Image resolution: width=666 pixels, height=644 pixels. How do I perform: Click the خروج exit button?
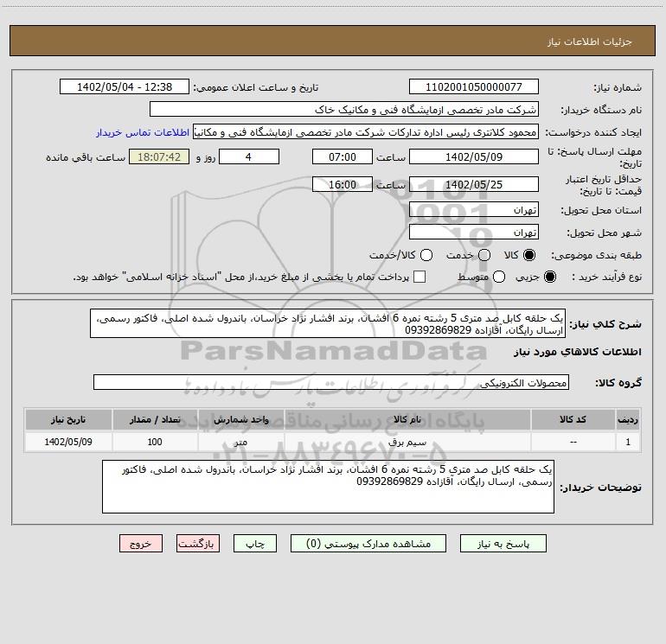click(141, 544)
